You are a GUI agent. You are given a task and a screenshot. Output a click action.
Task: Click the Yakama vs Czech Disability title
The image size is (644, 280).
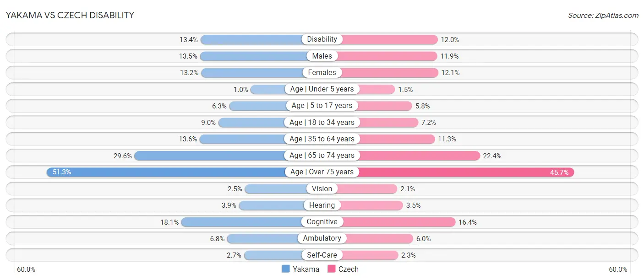pyautogui.click(x=70, y=15)
